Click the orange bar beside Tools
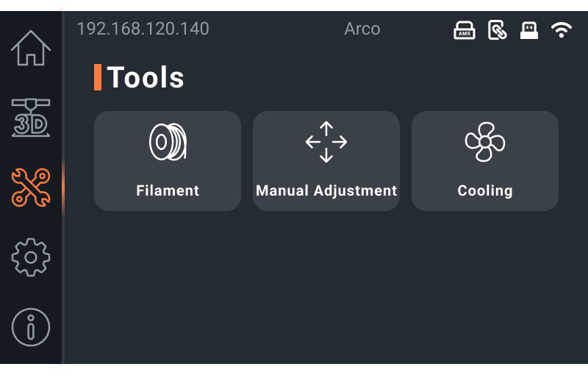 (x=98, y=77)
